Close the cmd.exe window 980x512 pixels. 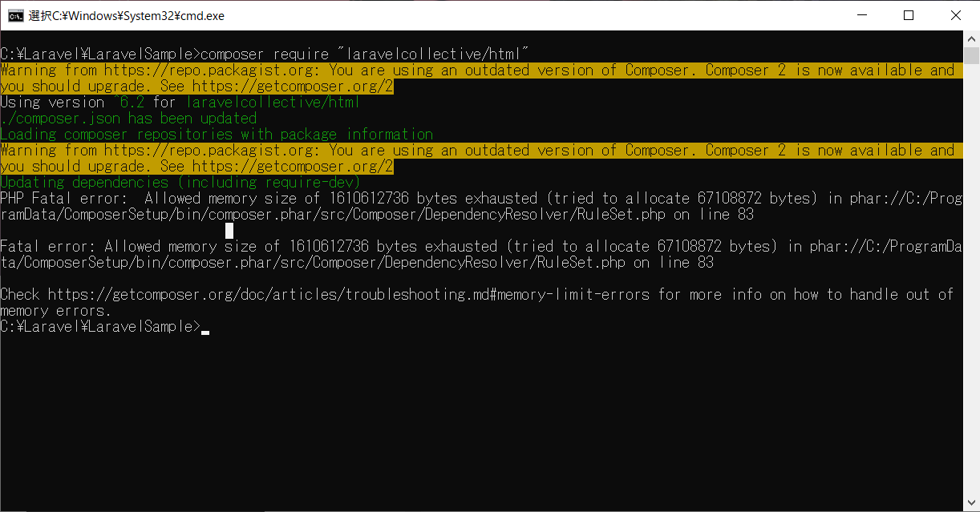tap(955, 15)
